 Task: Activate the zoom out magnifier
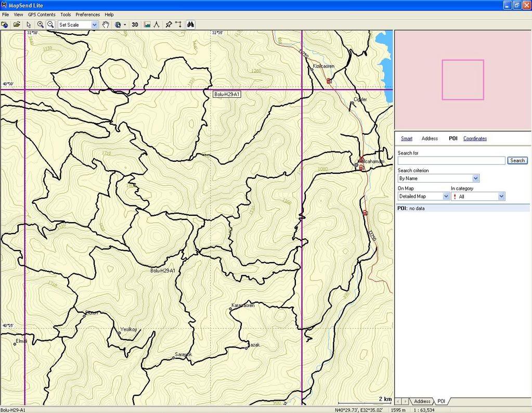50,24
